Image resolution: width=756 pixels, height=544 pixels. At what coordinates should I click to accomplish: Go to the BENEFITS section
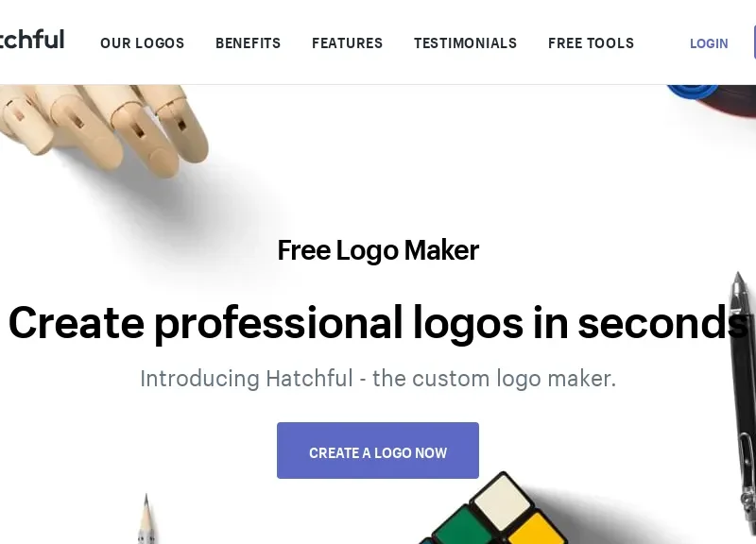point(248,43)
